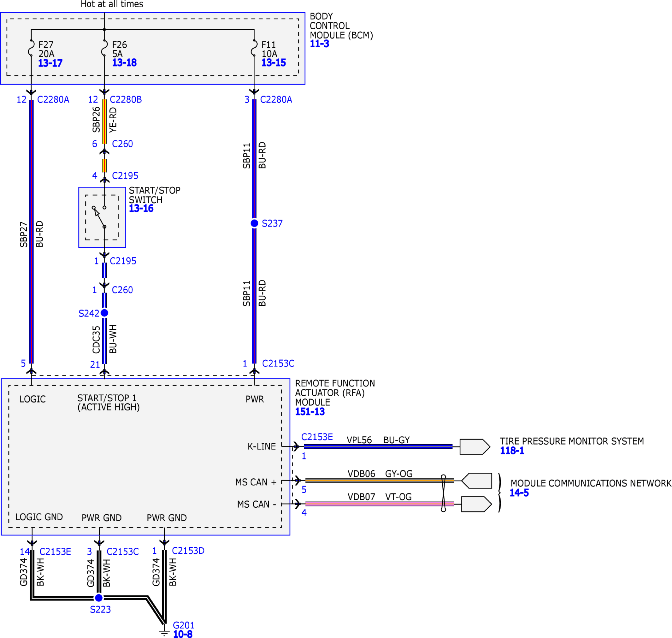Select the C2280A label at pin 3
Screen dimensions: 672x638
[x=276, y=100]
